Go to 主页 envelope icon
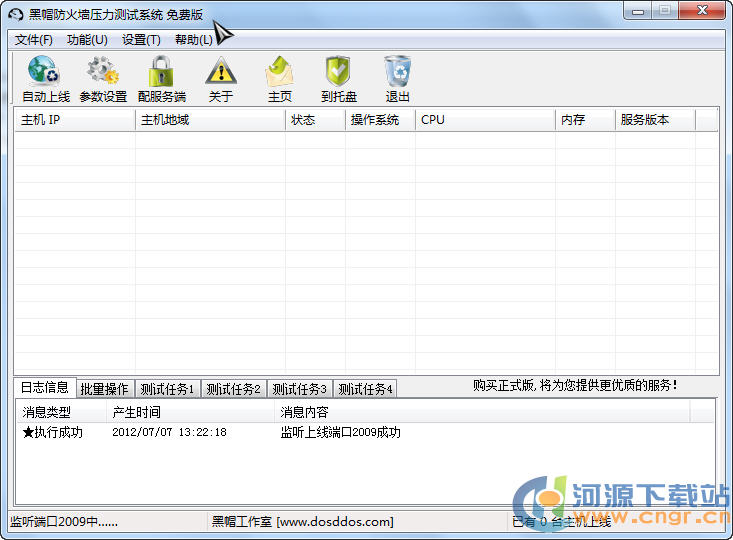This screenshot has width=733, height=540. click(280, 71)
